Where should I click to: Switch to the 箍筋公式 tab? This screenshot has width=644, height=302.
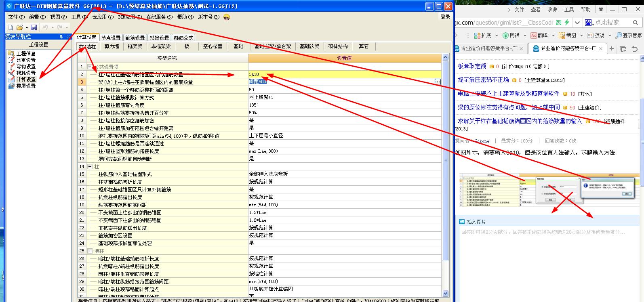(183, 38)
